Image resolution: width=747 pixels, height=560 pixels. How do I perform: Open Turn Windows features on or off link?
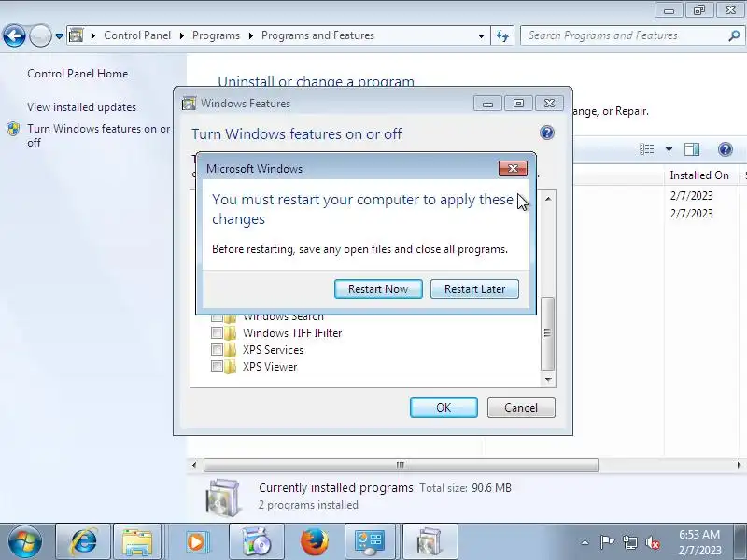point(98,135)
